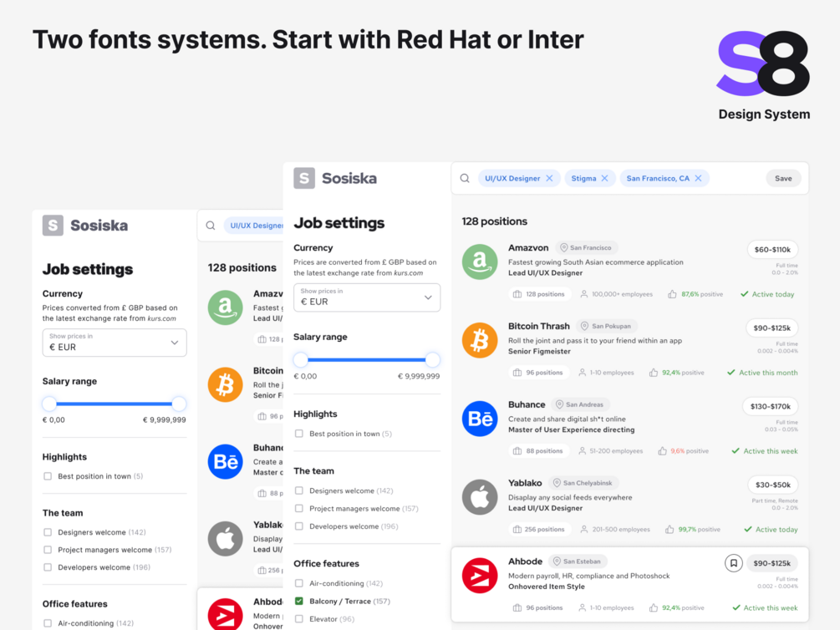Click kurs.com link in left panel
This screenshot has width=840, height=630.
(162, 318)
